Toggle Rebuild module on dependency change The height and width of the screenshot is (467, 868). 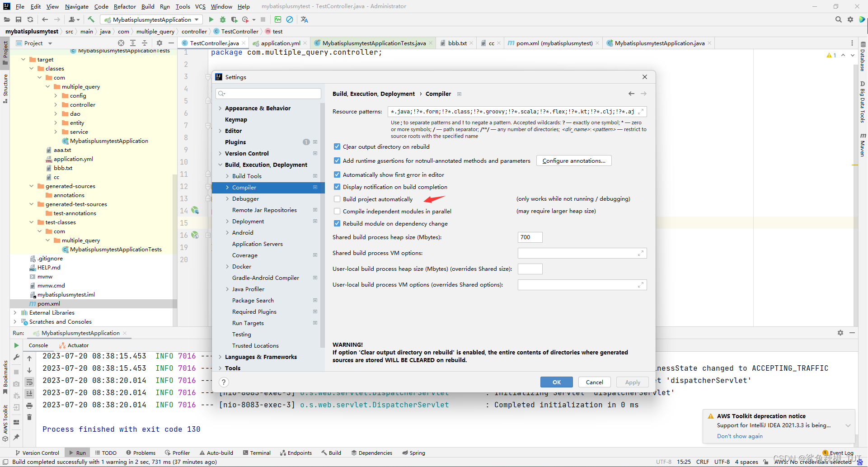tap(337, 223)
